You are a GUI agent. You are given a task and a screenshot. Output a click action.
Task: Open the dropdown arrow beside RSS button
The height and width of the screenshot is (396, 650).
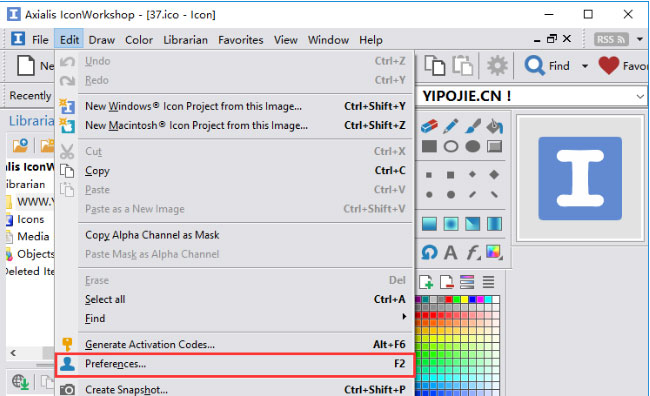click(x=640, y=39)
